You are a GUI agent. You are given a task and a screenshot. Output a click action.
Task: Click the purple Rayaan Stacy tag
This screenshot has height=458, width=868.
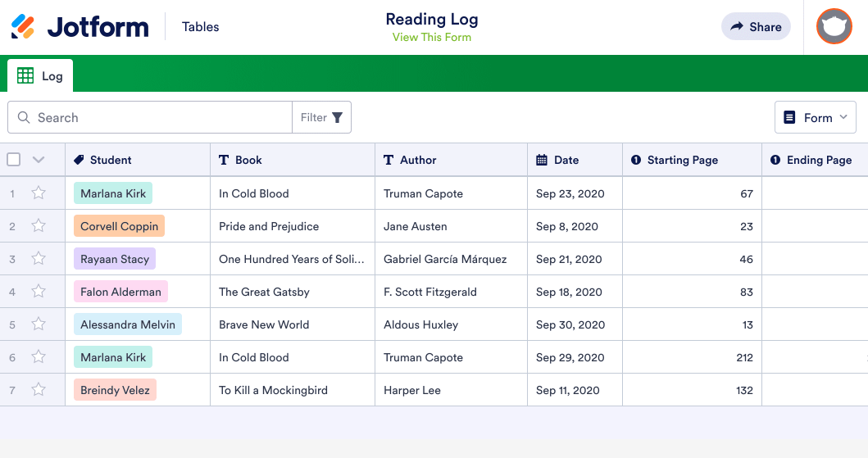(x=115, y=259)
